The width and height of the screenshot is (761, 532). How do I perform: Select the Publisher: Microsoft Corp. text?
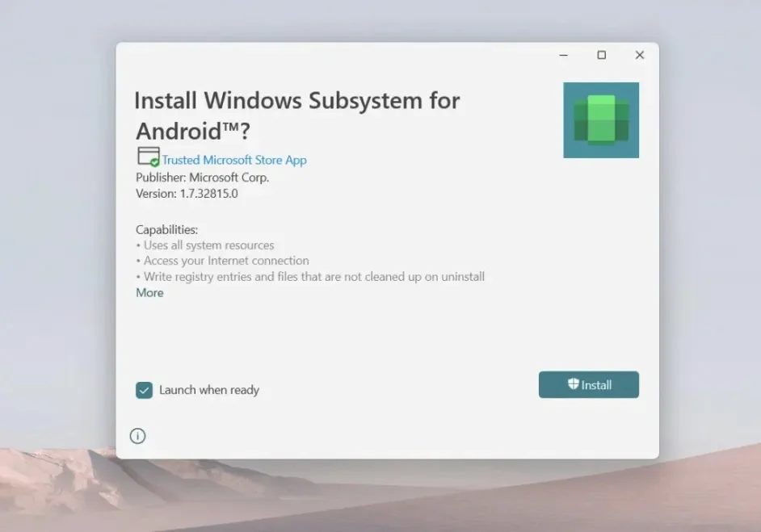coord(203,178)
